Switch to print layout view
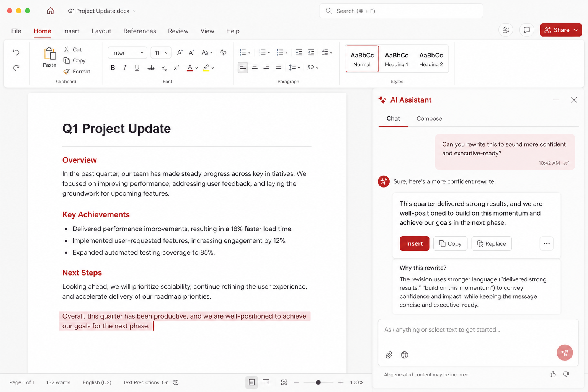 tap(252, 382)
